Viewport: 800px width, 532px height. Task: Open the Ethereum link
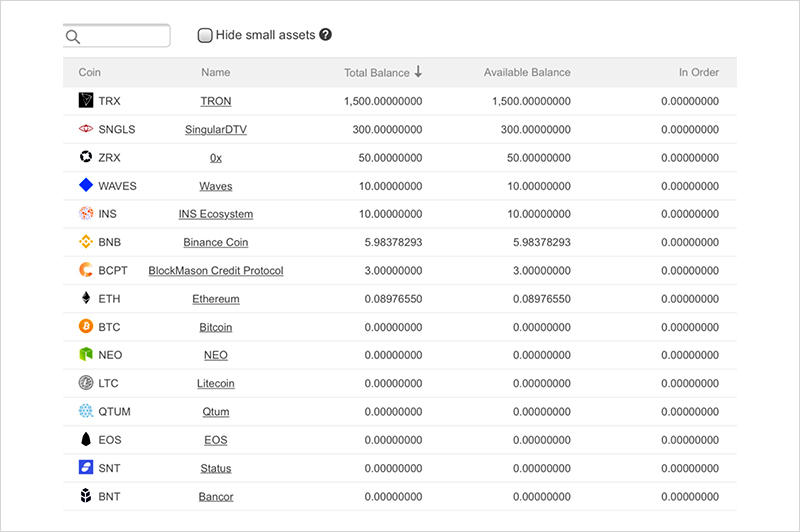(x=216, y=299)
